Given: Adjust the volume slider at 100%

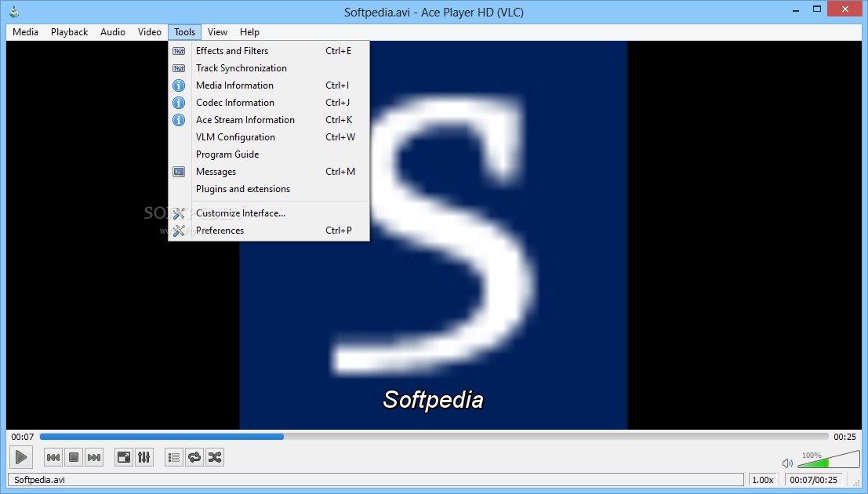Looking at the screenshot, I should (x=829, y=459).
